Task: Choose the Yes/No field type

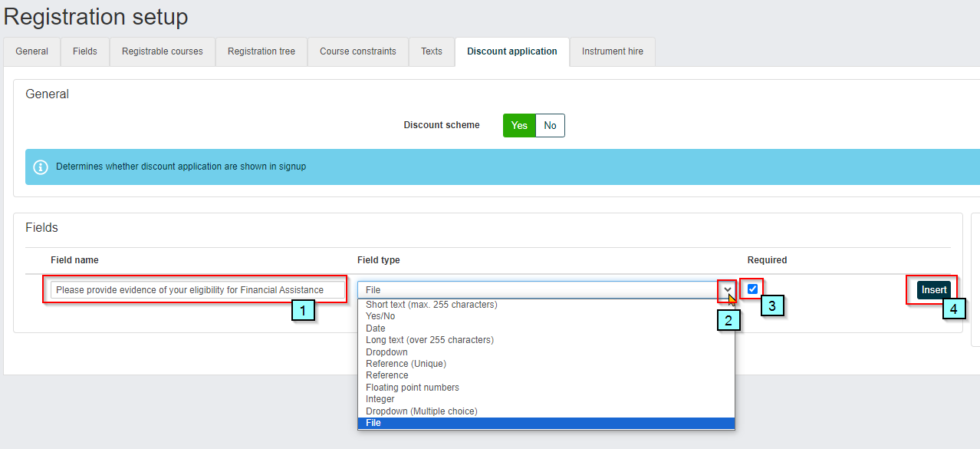Action: 546,316
